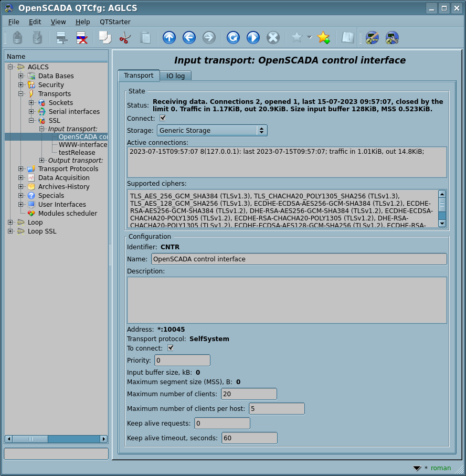Click the Security tree icon
Screen dimensions: 466x476
point(31,84)
